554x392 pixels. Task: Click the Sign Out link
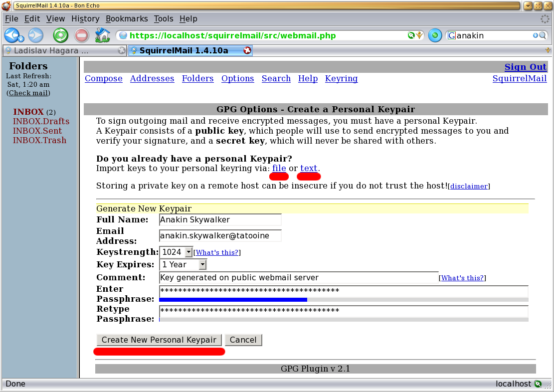526,67
